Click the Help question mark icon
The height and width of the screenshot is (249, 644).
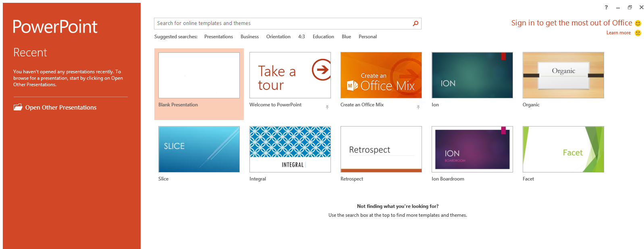606,7
